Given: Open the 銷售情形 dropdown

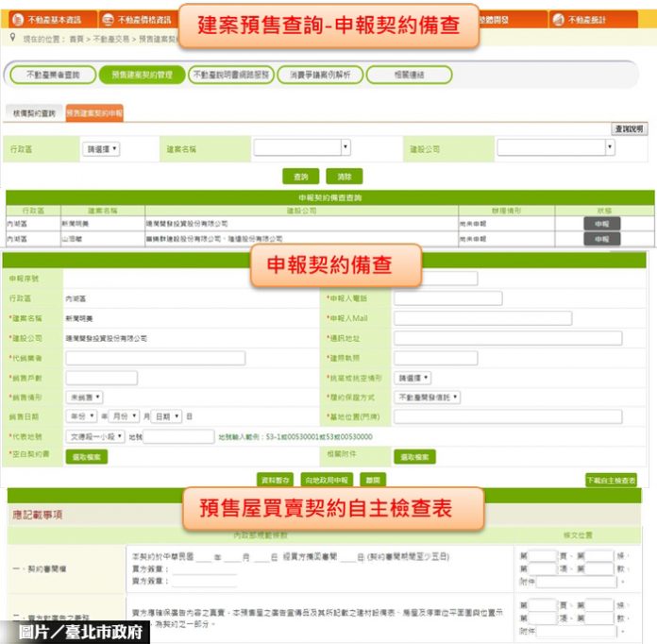Looking at the screenshot, I should (x=84, y=397).
